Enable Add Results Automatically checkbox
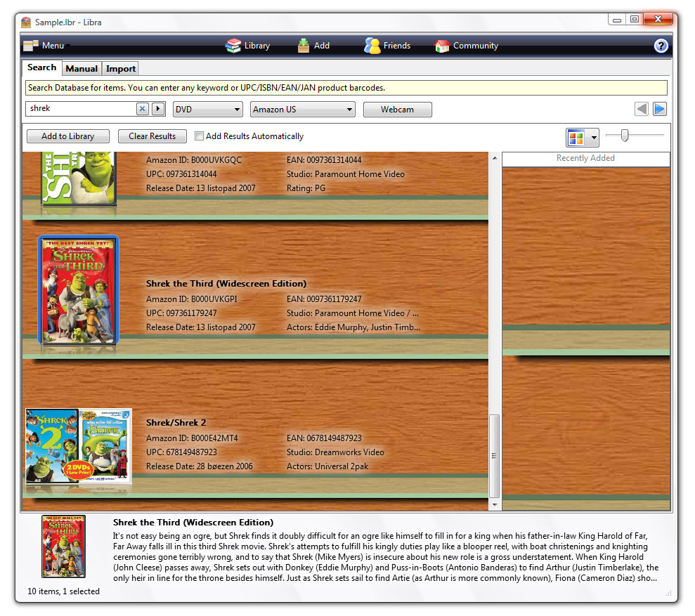 [199, 136]
